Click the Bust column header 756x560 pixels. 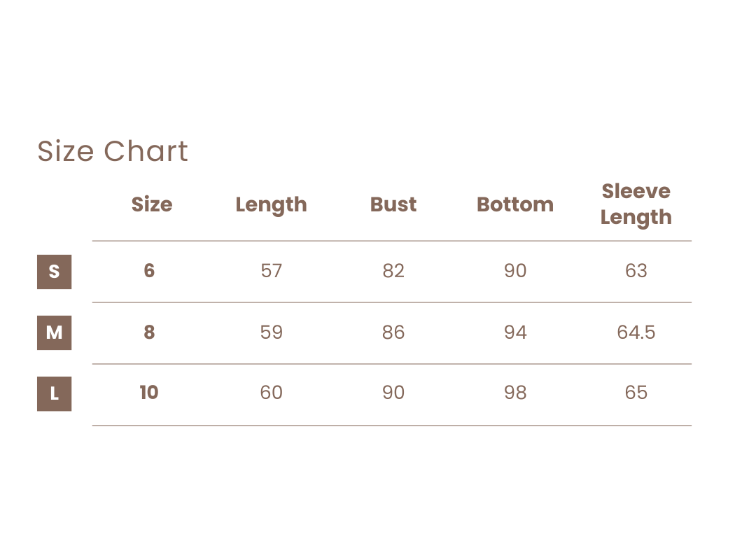pos(393,204)
